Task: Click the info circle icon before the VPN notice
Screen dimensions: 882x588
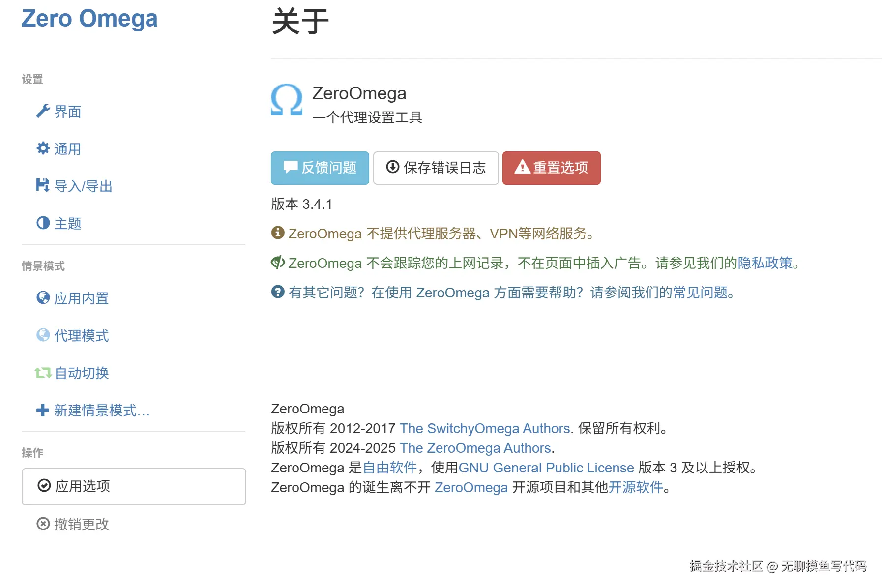Action: coord(278,233)
